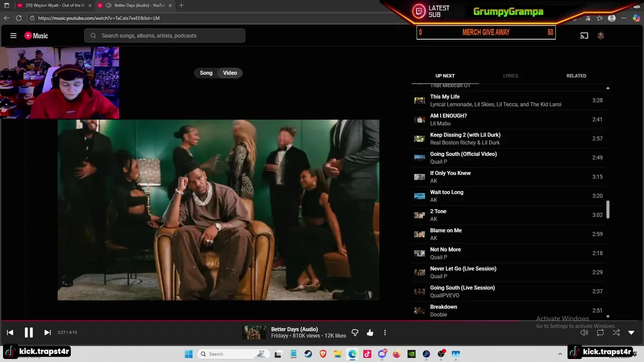Open Windows Start menu

(x=189, y=354)
